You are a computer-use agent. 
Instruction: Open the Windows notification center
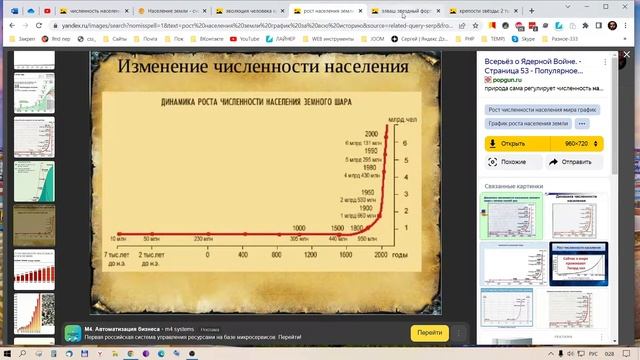(627, 353)
